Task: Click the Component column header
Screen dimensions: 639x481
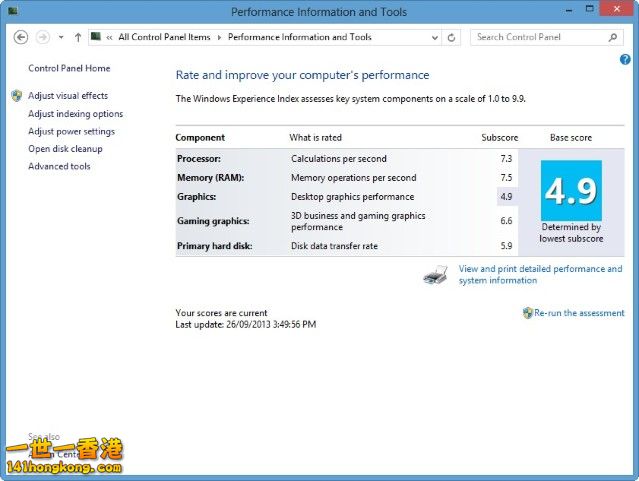Action: pyautogui.click(x=200, y=138)
